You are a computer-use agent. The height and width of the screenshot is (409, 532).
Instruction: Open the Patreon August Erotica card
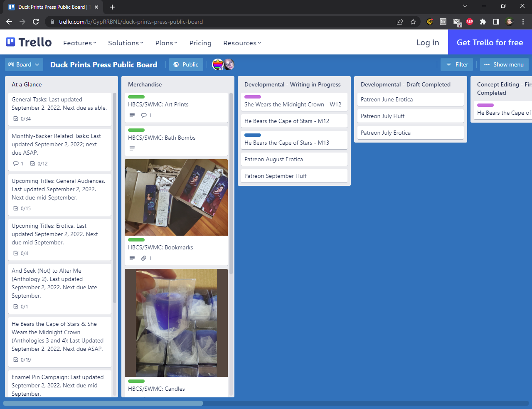(294, 159)
